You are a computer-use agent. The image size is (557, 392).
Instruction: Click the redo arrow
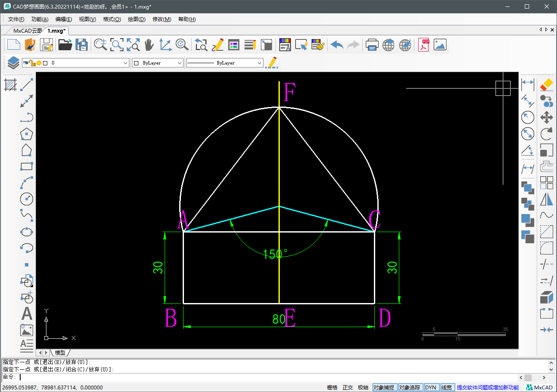click(353, 45)
